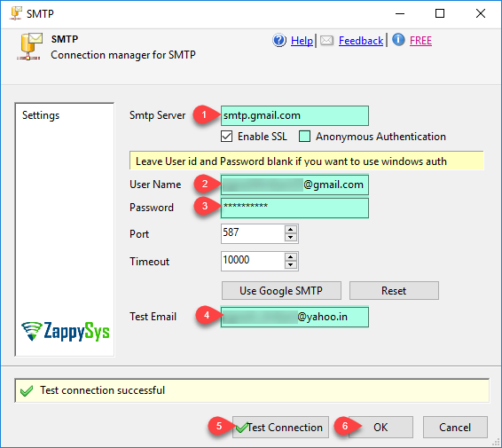Close the SMTP dialog window
This screenshot has width=502, height=448.
click(481, 14)
